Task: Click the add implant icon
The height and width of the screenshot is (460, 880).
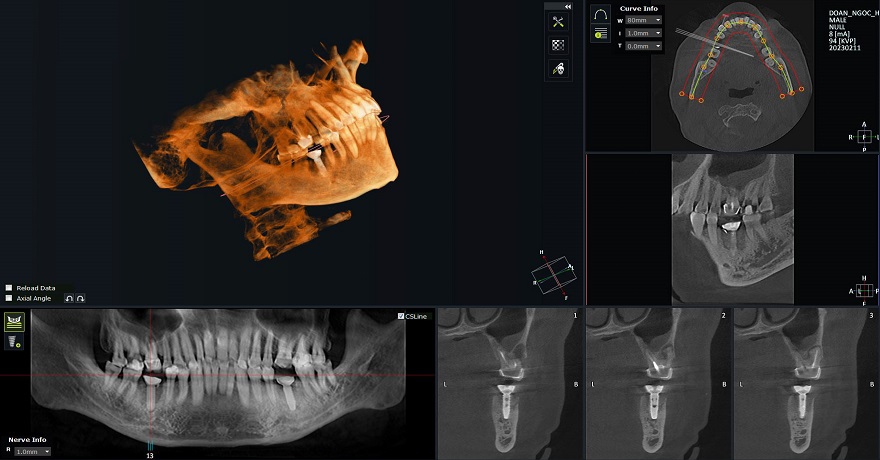Action: pyautogui.click(x=14, y=341)
